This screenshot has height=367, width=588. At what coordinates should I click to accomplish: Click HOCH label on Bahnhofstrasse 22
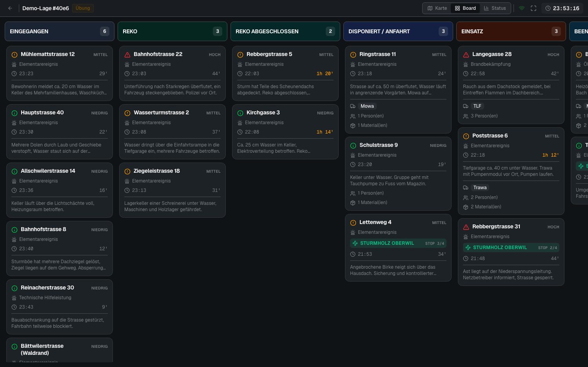(x=215, y=55)
